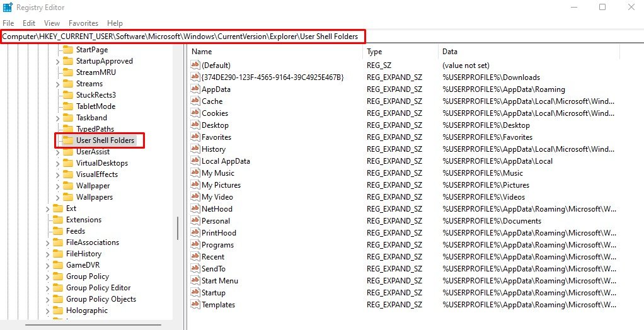Select the Cache string value icon
Screen dimensions: 644x330
195,101
